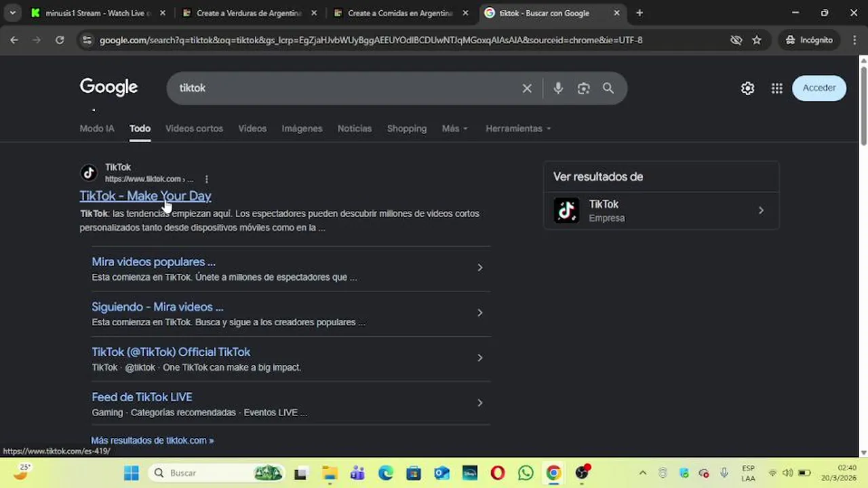This screenshot has height=488, width=868.
Task: Expand Mira videos populares result chevron
Action: [479, 268]
